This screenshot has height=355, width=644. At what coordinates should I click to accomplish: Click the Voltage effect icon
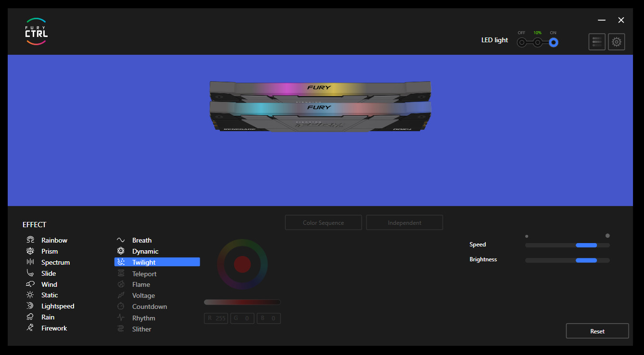tap(121, 295)
